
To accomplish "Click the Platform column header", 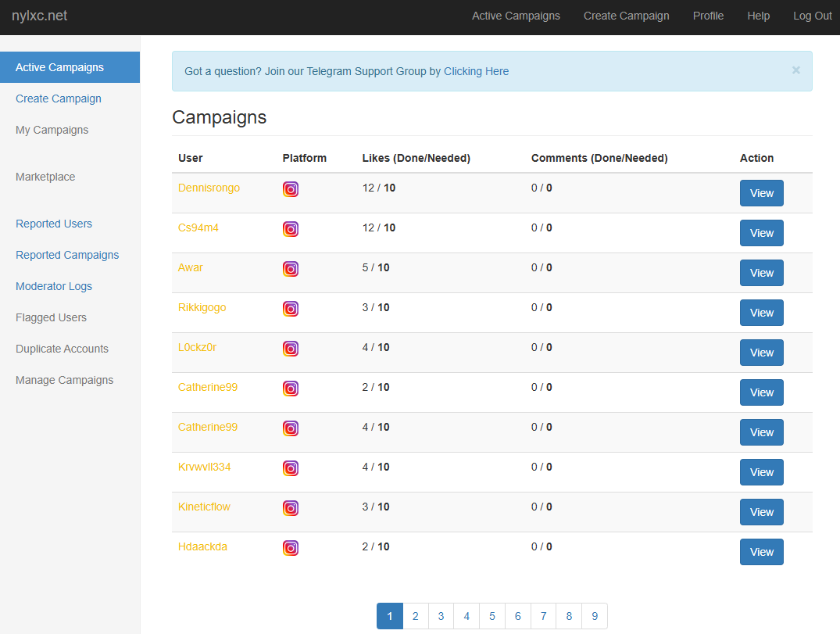I will (304, 158).
